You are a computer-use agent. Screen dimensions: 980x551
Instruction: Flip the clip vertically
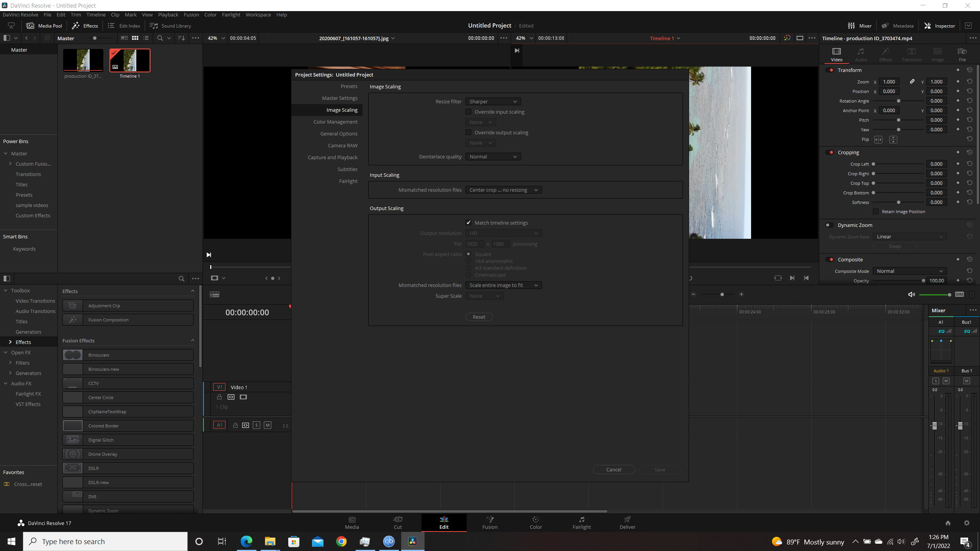point(893,140)
